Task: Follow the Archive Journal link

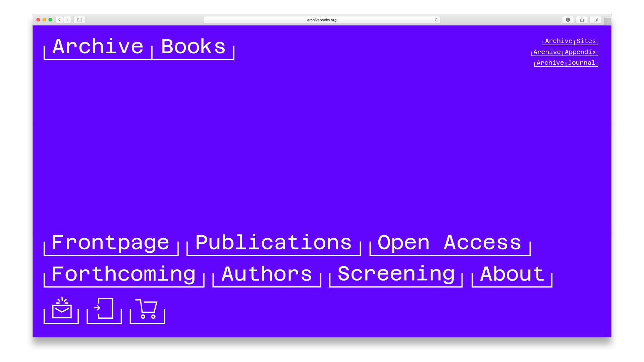Action: tap(566, 63)
